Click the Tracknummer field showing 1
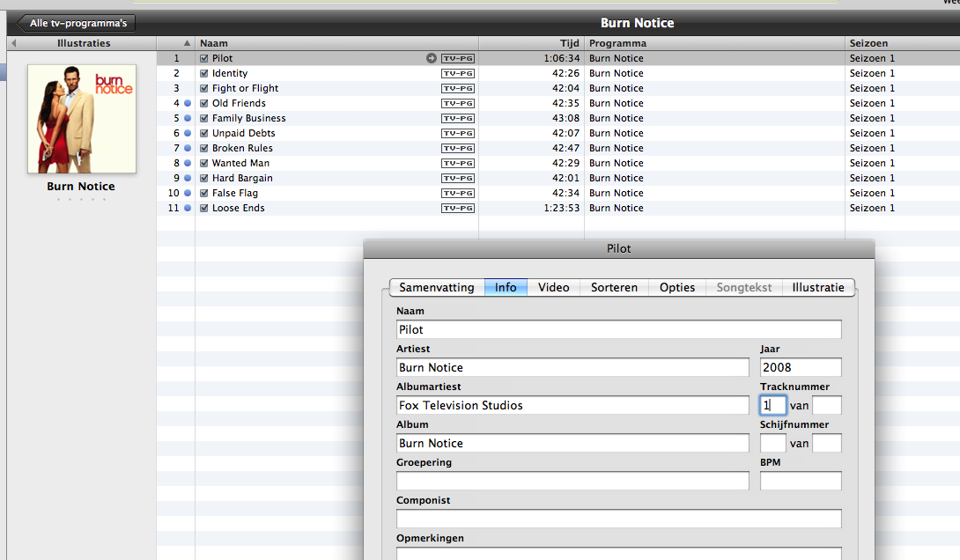The image size is (960, 560). pyautogui.click(x=772, y=406)
